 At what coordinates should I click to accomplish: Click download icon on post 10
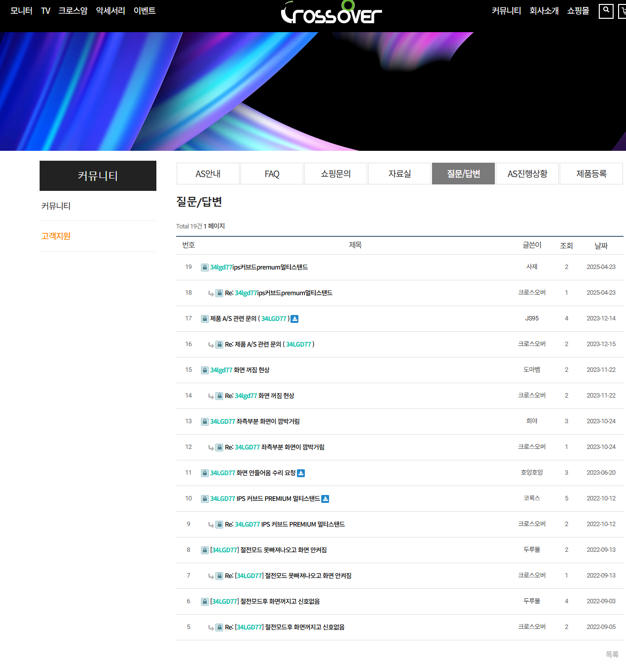[x=325, y=498]
